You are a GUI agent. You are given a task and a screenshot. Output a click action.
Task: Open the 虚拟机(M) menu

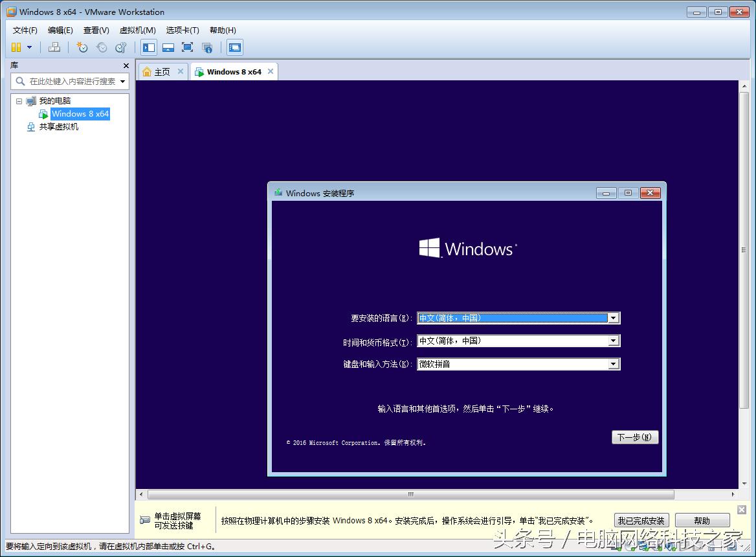pyautogui.click(x=137, y=30)
